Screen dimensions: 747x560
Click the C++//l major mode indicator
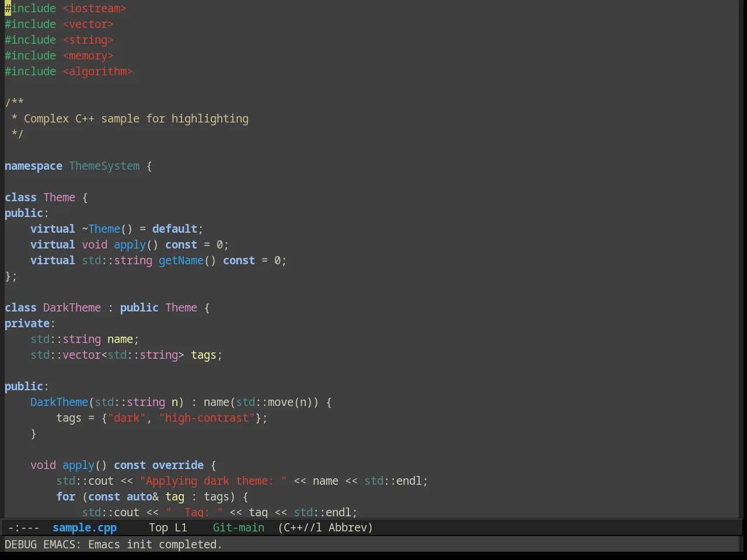(300, 528)
